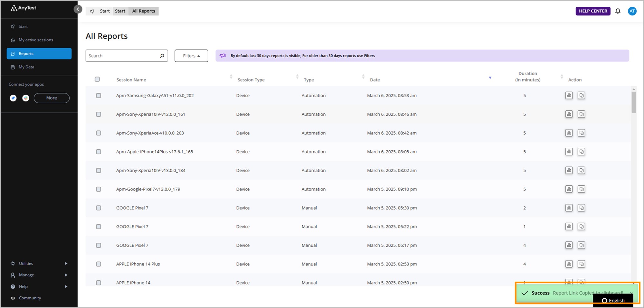
Task: Open Reports in the sidebar
Action: (39, 53)
